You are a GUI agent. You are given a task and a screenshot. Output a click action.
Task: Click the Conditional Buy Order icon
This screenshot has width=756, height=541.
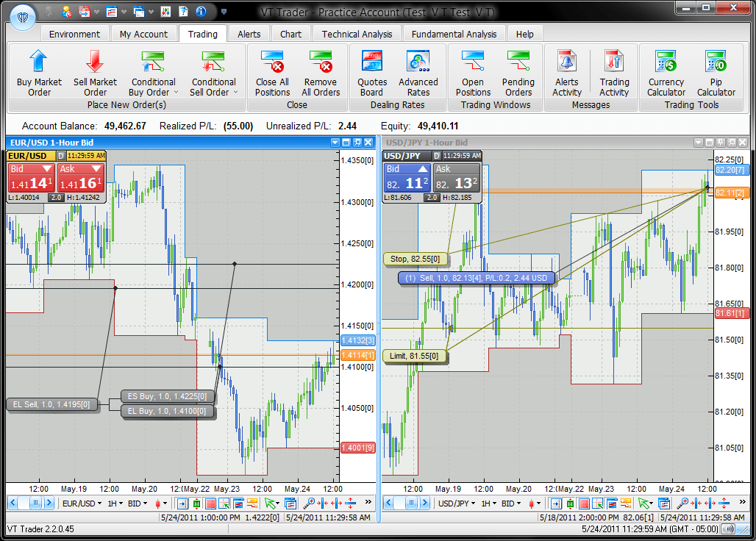pyautogui.click(x=153, y=62)
